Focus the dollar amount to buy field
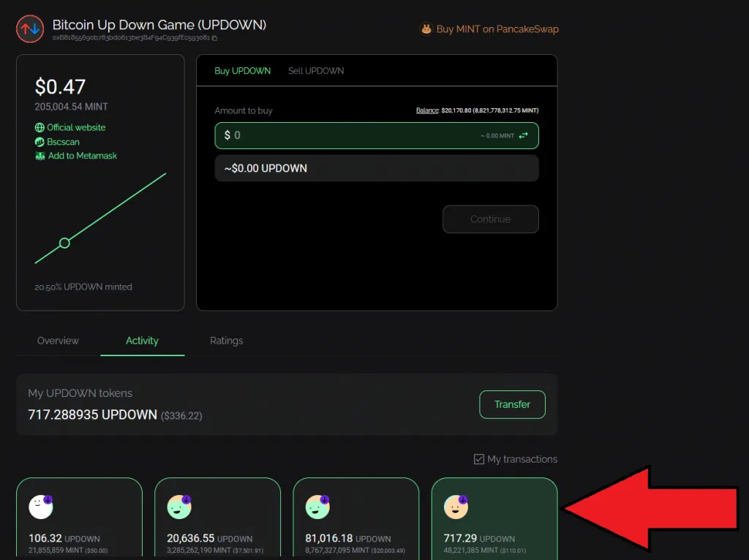 tap(377, 135)
